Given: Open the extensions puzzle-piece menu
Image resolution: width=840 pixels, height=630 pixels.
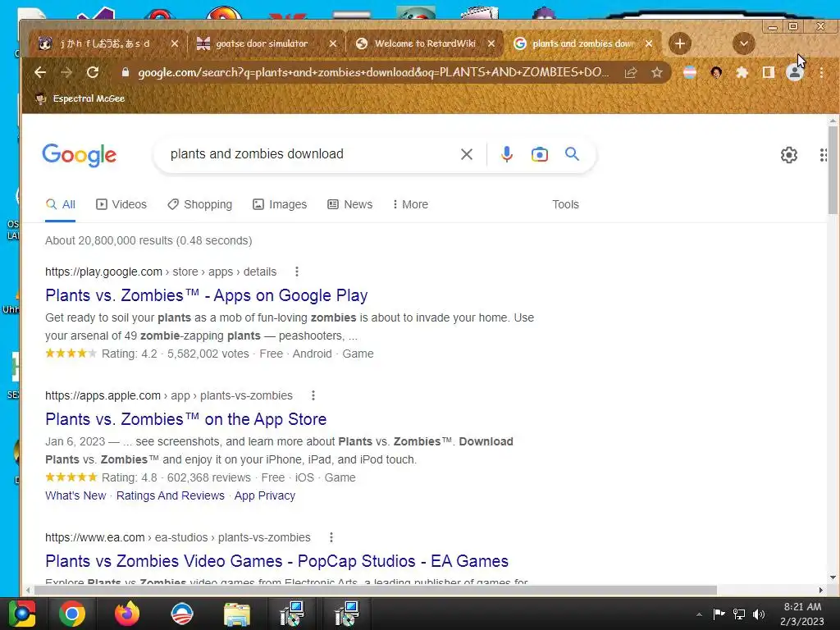Looking at the screenshot, I should pyautogui.click(x=742, y=72).
